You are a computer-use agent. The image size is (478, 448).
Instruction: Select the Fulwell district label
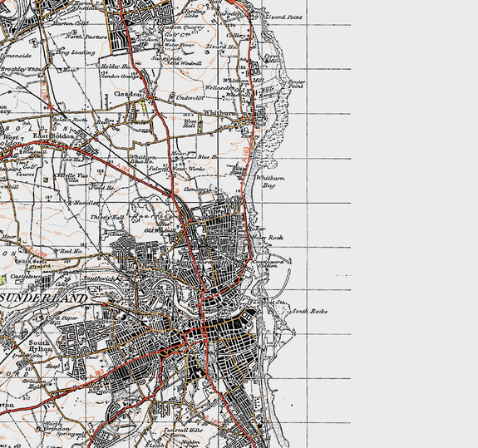tap(215, 211)
